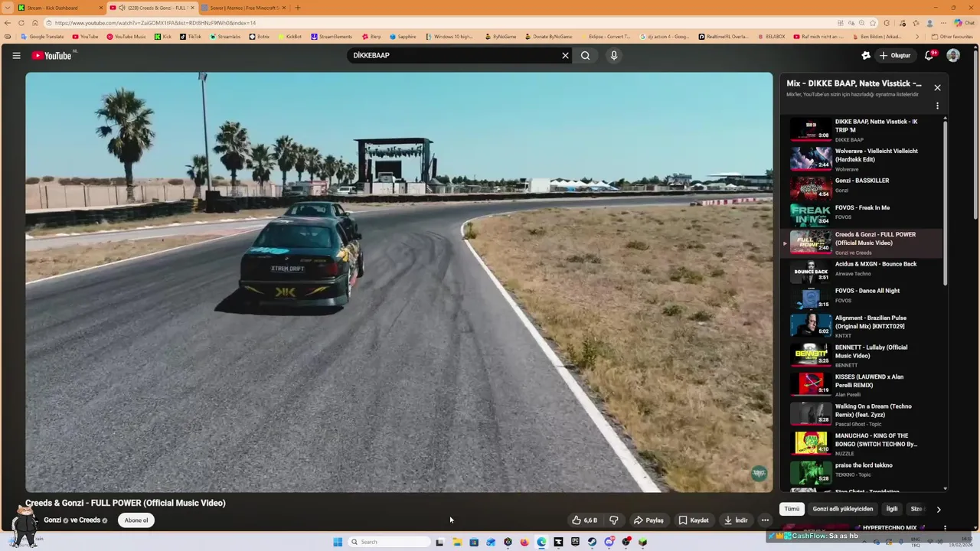The width and height of the screenshot is (980, 551).
Task: Open the Mix playlist three-dot options
Action: tap(937, 106)
